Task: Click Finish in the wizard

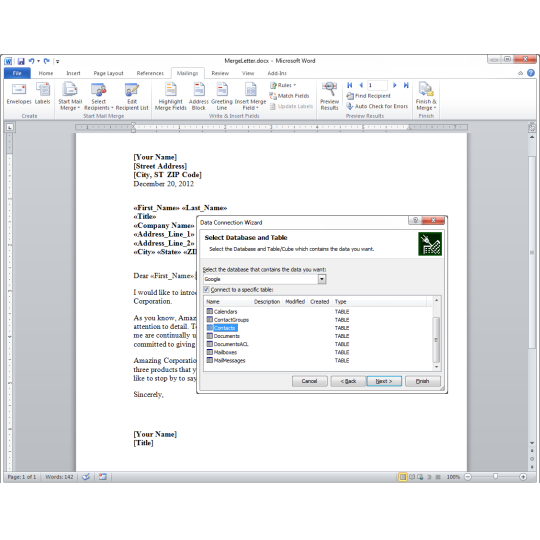Action: click(423, 381)
